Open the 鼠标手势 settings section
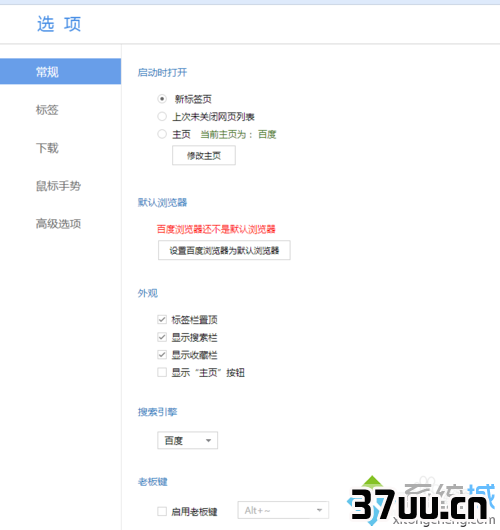Image resolution: width=500 pixels, height=530 pixels. [58, 186]
